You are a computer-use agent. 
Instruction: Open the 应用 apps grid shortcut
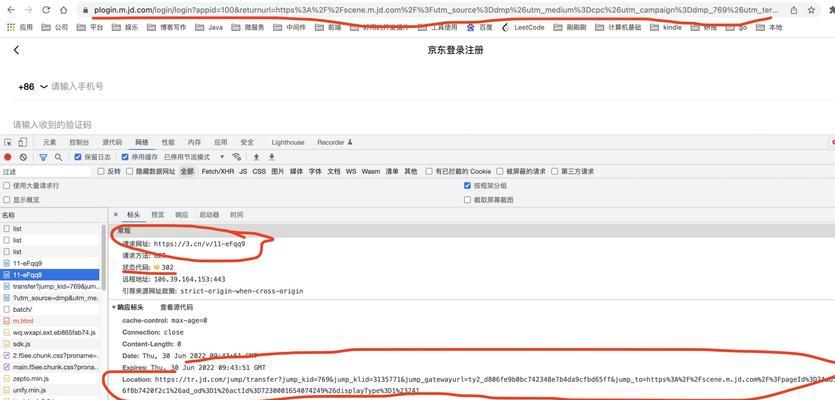click(x=19, y=27)
